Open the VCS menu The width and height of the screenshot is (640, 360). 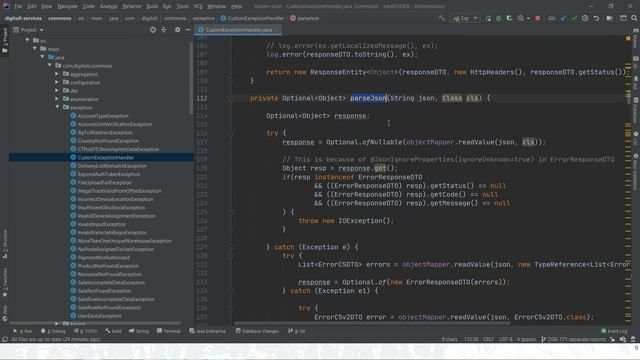coord(198,6)
